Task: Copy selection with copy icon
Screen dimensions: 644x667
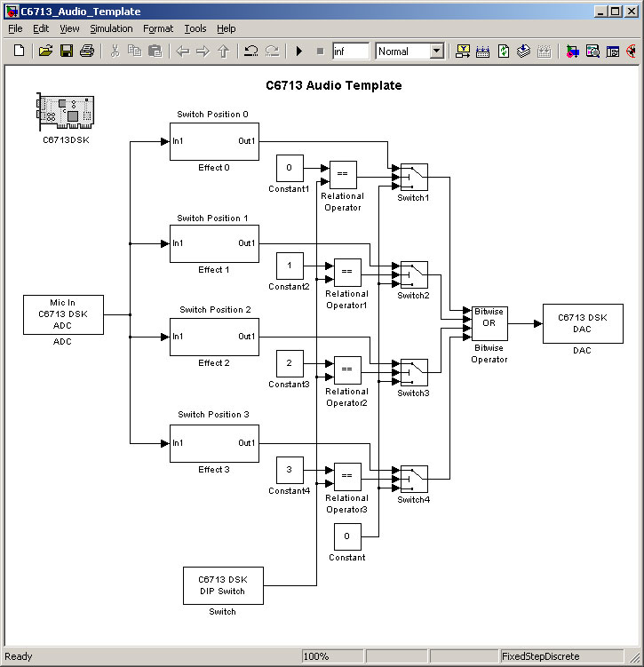Action: (135, 51)
